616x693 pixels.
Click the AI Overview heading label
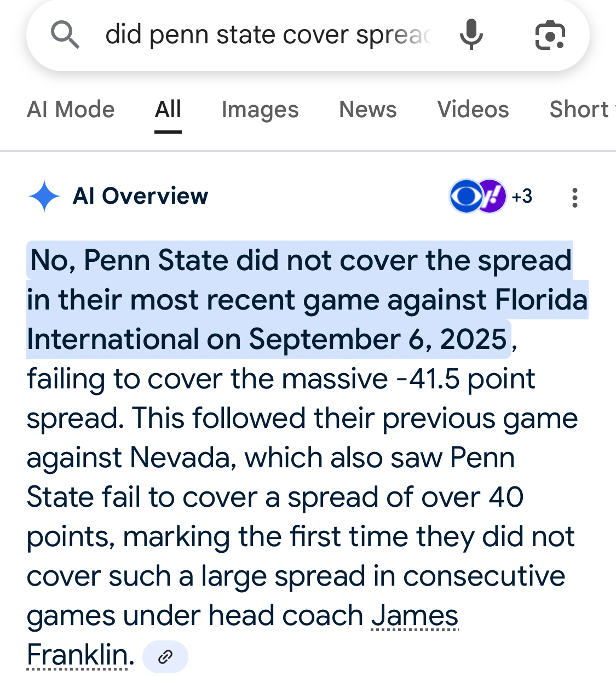point(141,196)
